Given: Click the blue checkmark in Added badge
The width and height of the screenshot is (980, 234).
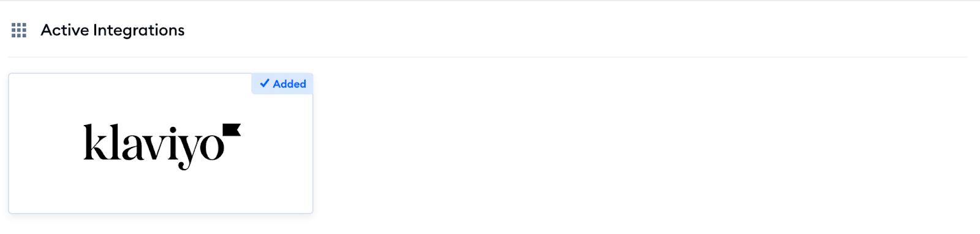Looking at the screenshot, I should coord(265,83).
